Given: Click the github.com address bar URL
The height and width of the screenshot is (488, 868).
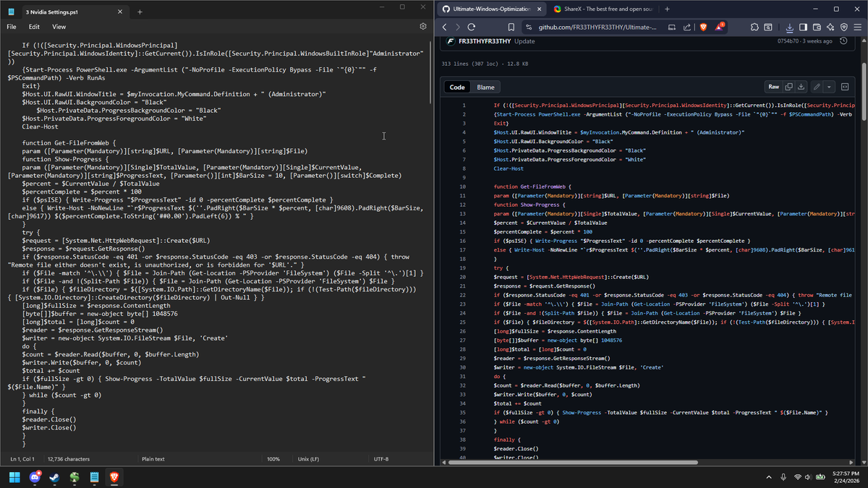Looking at the screenshot, I should pyautogui.click(x=597, y=27).
